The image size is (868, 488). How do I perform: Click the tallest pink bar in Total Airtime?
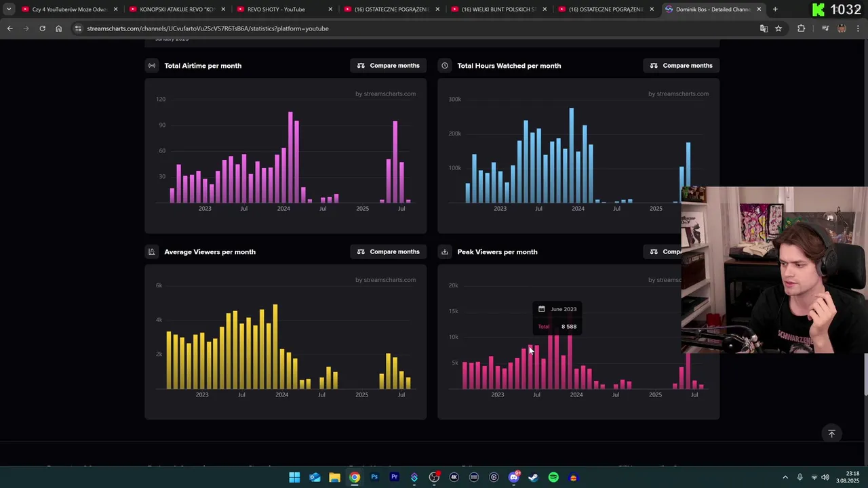click(x=290, y=157)
